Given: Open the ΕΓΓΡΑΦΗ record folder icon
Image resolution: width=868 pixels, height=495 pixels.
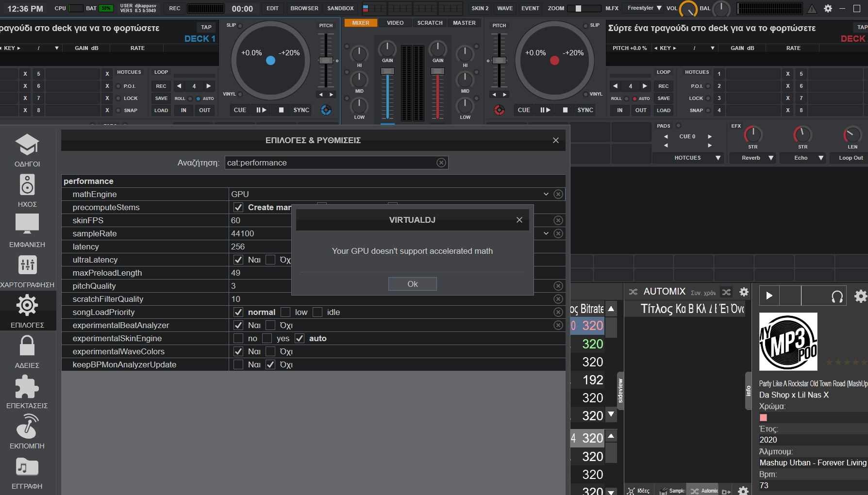Looking at the screenshot, I should click(x=27, y=467).
